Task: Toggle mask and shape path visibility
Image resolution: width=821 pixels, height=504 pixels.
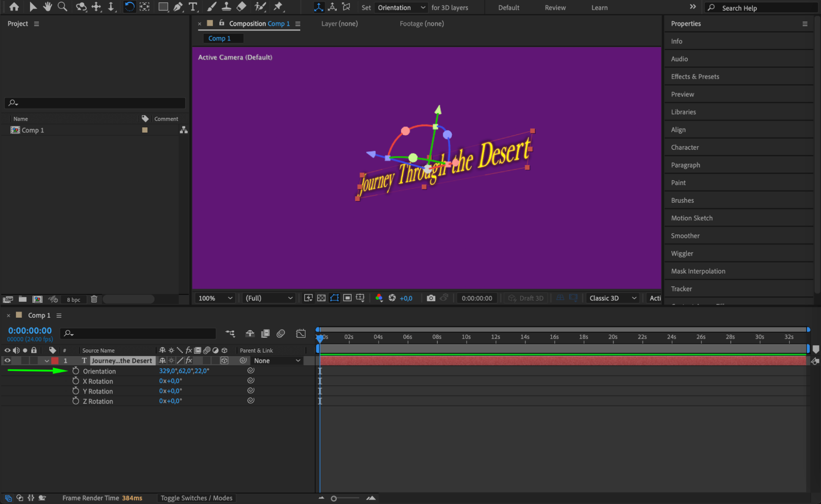Action: 335,298
